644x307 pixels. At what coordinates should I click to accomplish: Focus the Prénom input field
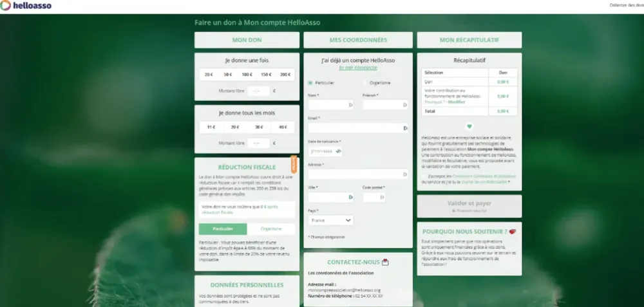point(385,105)
